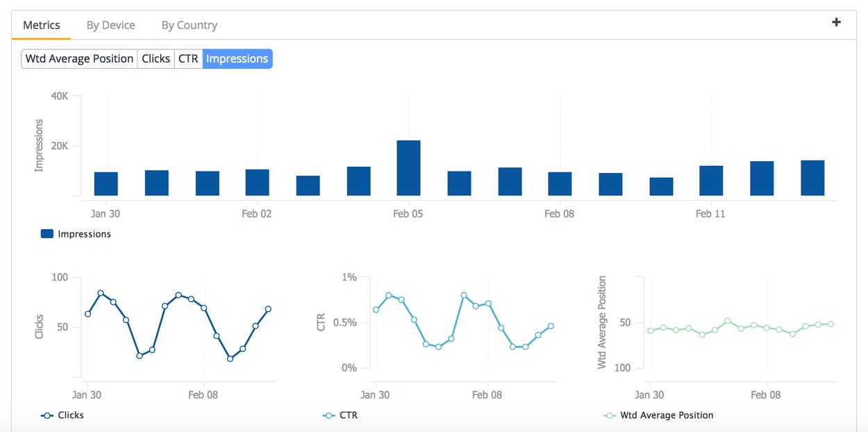Click the Impressions bar above Feb 11

tap(711, 181)
